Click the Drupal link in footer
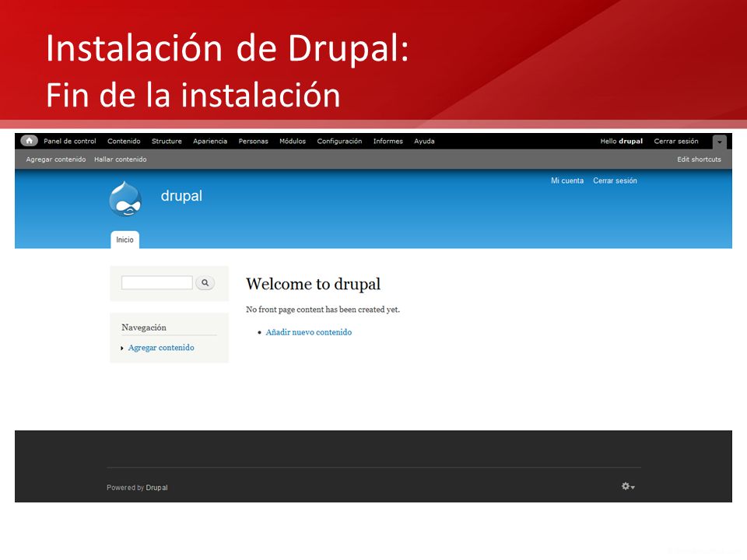The height and width of the screenshot is (560, 747). coord(156,488)
